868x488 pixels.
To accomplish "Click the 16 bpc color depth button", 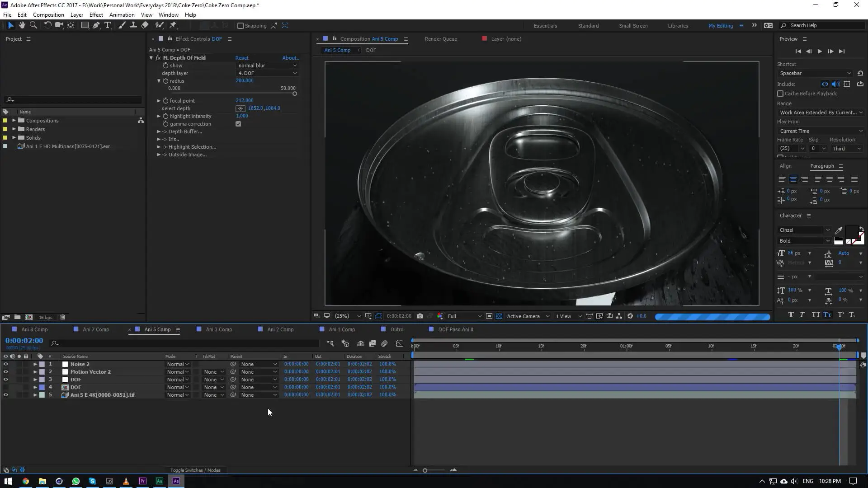I will 46,317.
